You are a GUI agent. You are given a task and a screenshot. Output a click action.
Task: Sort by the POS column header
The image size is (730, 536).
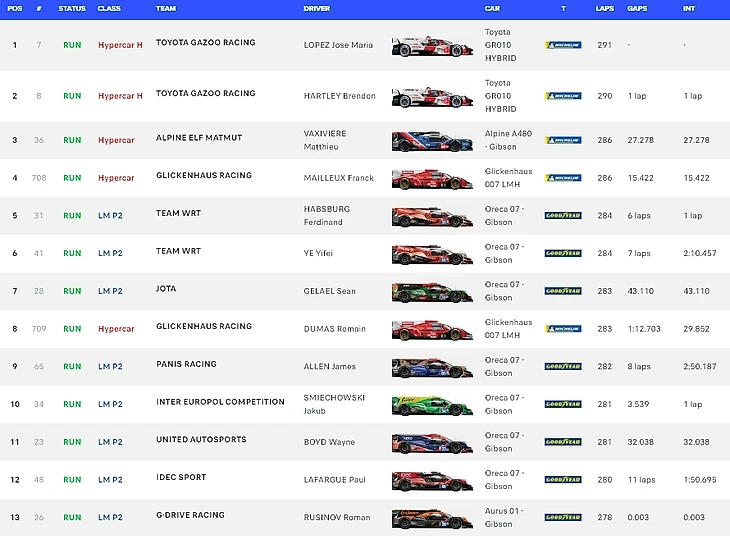pyautogui.click(x=15, y=8)
